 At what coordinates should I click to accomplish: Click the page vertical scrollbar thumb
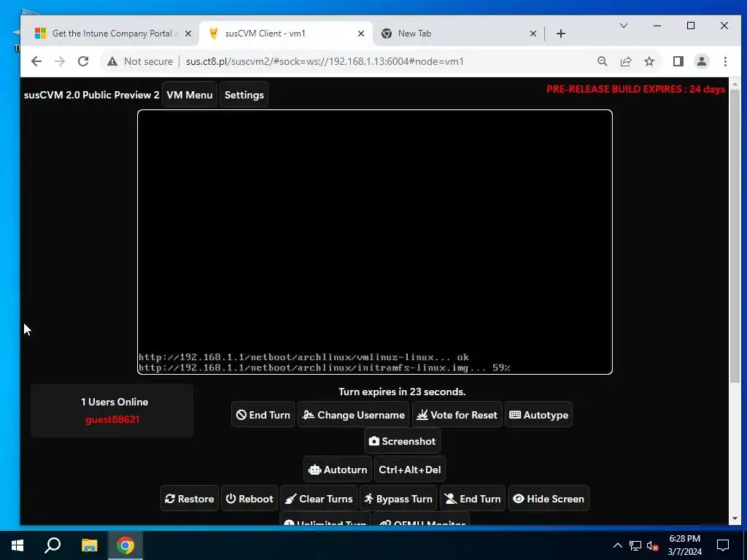coord(734,236)
